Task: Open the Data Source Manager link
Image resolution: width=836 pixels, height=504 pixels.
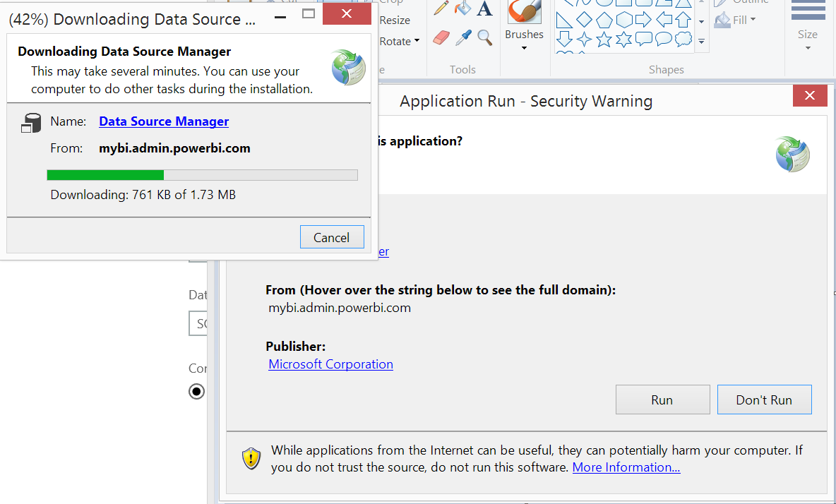Action: click(x=164, y=121)
